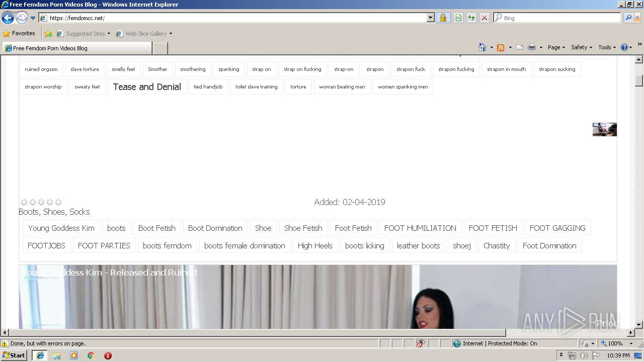Click the search magnifier button
Image resolution: width=644 pixels, height=362 pixels.
click(628, 18)
